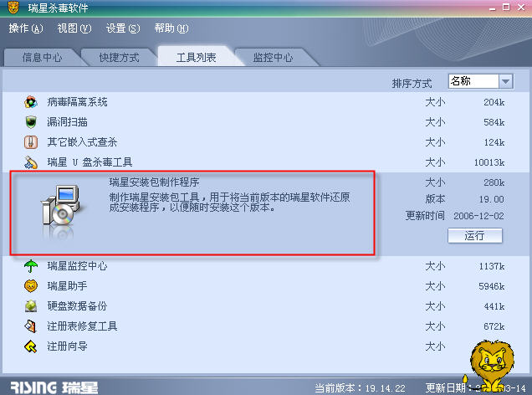Screen dimensions: 532x395
Task: Click the 其它嵌入式查杀 icon
Action: pyautogui.click(x=31, y=141)
